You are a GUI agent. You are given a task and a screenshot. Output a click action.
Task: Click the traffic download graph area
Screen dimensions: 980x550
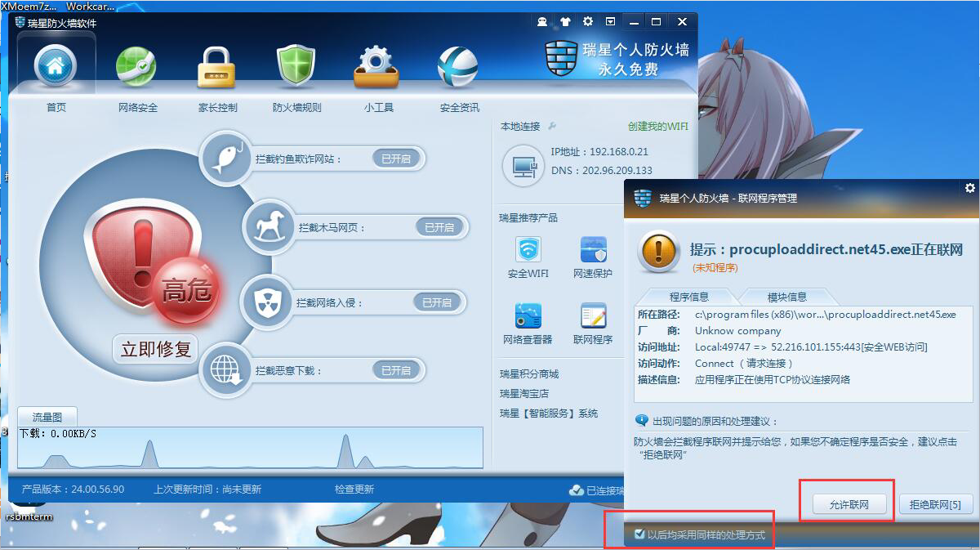250,448
